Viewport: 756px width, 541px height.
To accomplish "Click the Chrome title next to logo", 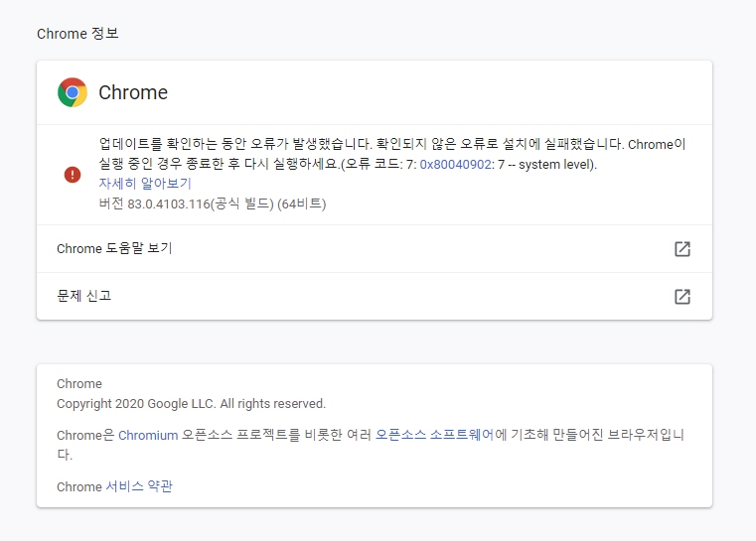I will click(133, 92).
